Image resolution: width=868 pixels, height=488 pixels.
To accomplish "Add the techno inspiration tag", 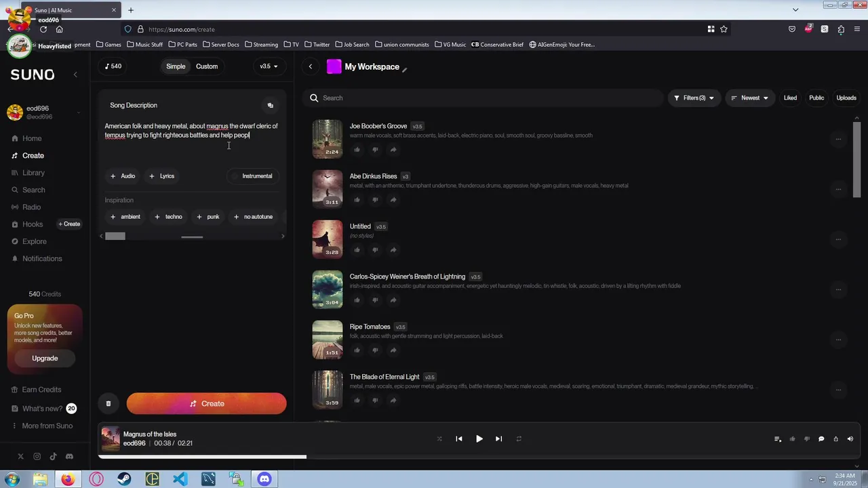I will click(x=168, y=217).
